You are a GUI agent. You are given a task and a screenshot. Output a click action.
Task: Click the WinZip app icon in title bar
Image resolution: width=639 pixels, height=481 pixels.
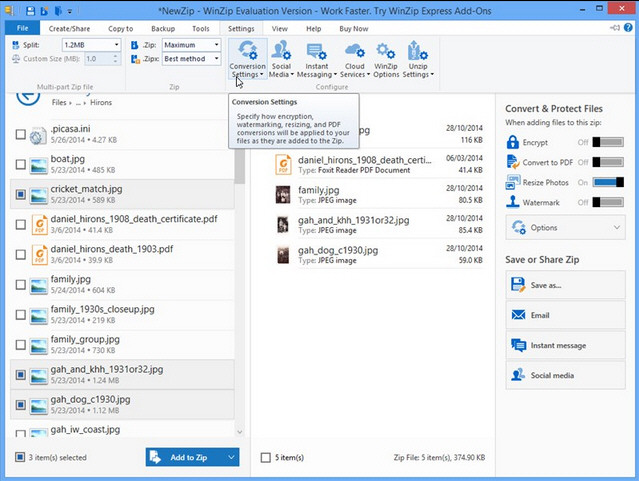(x=9, y=11)
